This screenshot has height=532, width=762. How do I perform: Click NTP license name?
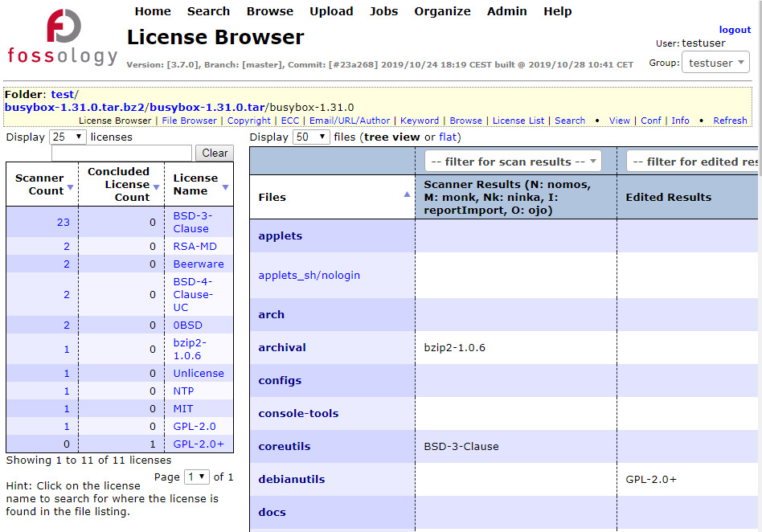(183, 391)
